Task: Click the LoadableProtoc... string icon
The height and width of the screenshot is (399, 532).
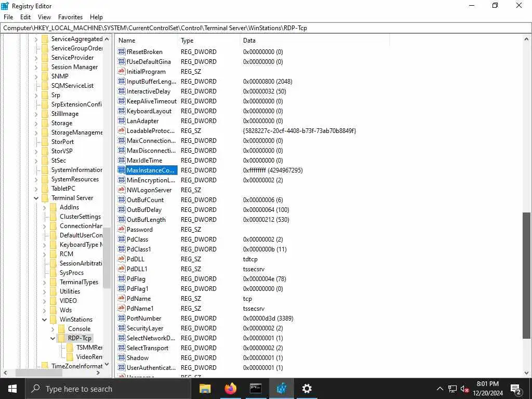Action: click(x=122, y=130)
